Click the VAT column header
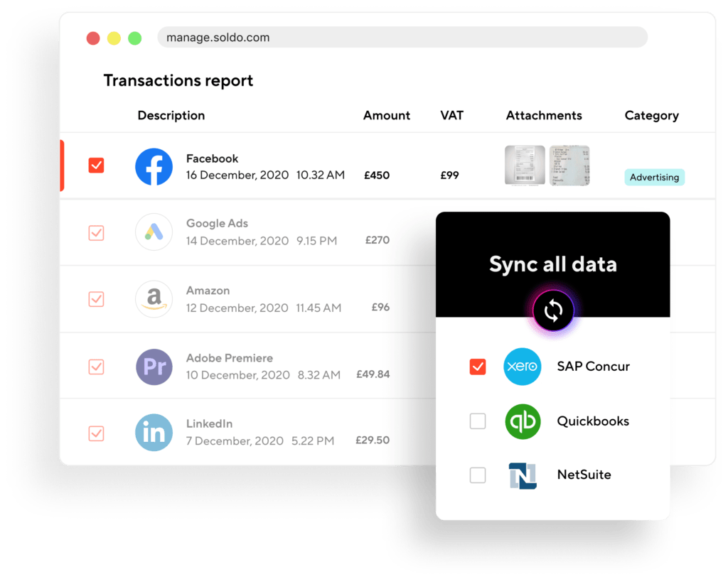The image size is (728, 579). click(x=451, y=115)
